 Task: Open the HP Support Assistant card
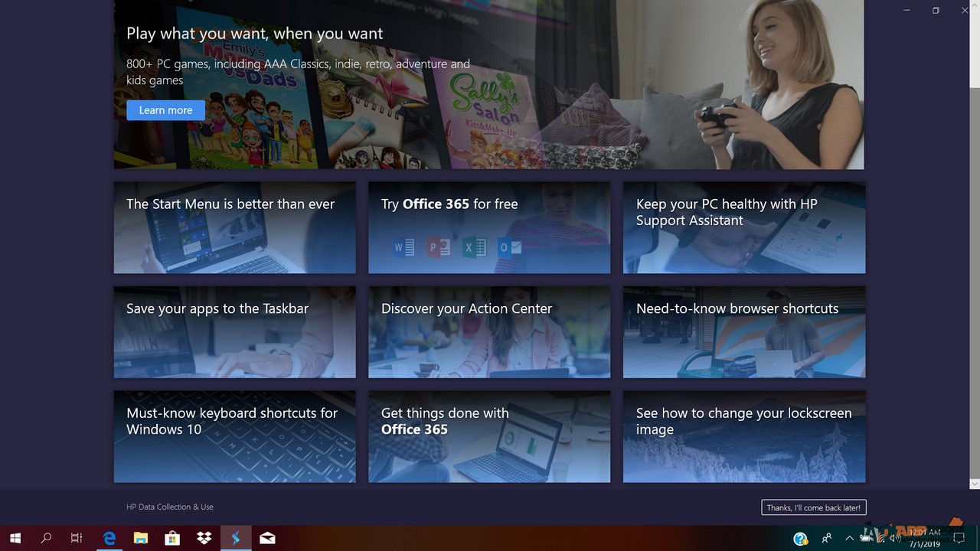pos(744,227)
